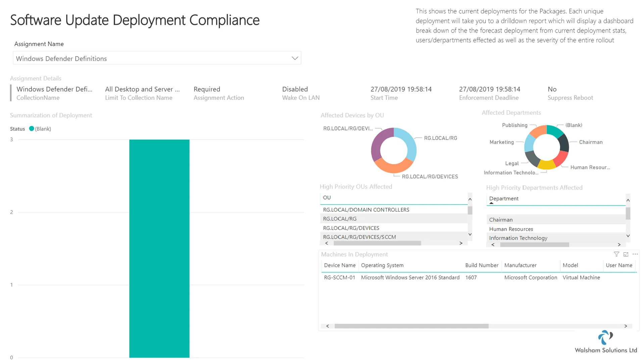The width and height of the screenshot is (644, 362).
Task: Open more options ellipsis on the machines table
Action: click(x=635, y=254)
